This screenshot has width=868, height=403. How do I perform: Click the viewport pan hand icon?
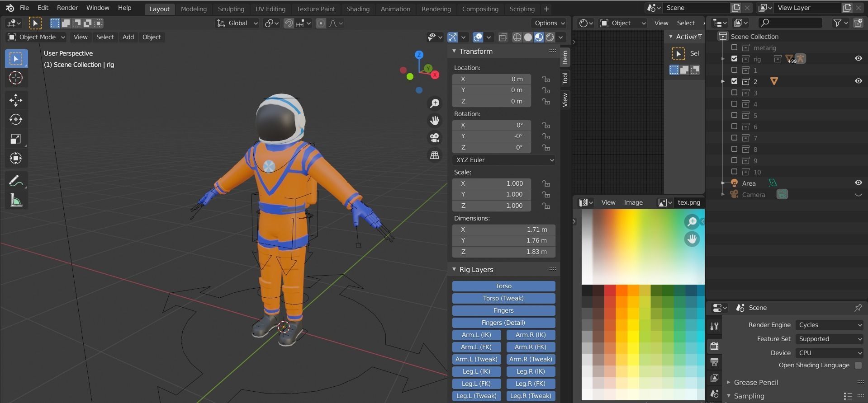point(435,121)
